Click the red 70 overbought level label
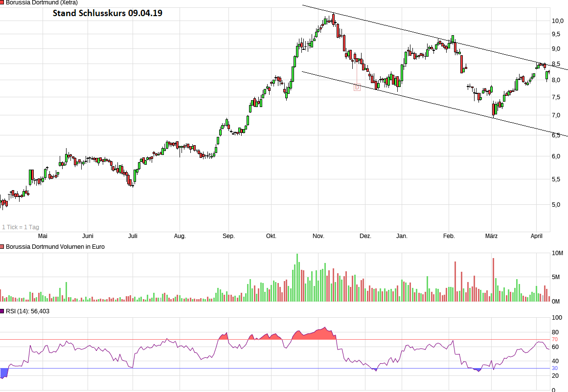Image resolution: width=568 pixels, height=392 pixels. [x=555, y=340]
